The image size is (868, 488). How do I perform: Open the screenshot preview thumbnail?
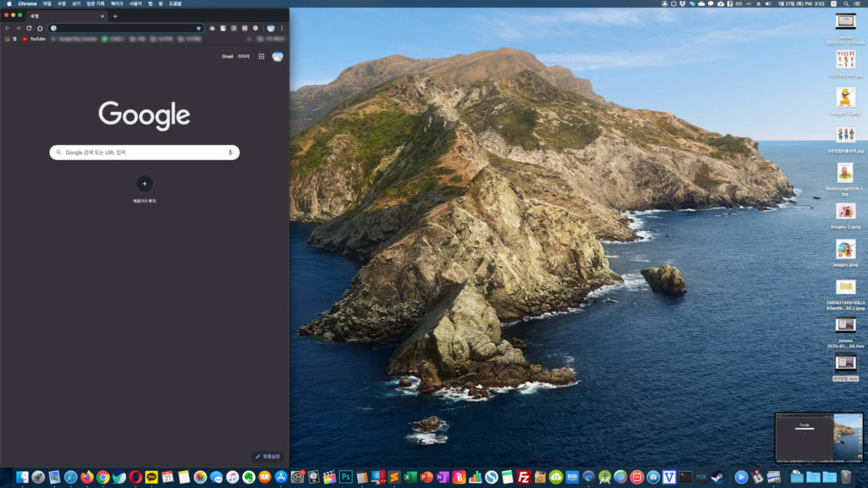(819, 438)
